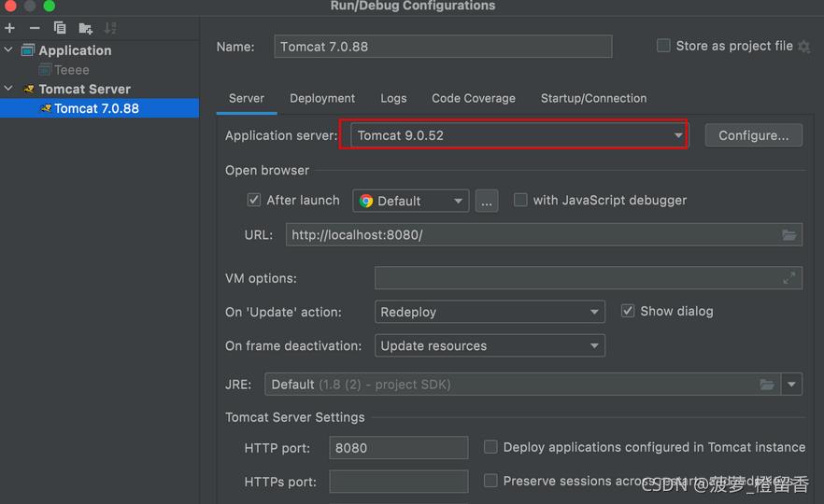Open the Code Coverage tab
This screenshot has height=504, width=824.
tap(474, 98)
